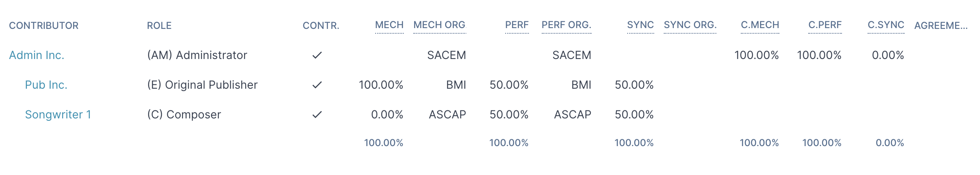980x175 pixels.
Task: Click the MECH ORG column header
Action: pyautogui.click(x=439, y=25)
